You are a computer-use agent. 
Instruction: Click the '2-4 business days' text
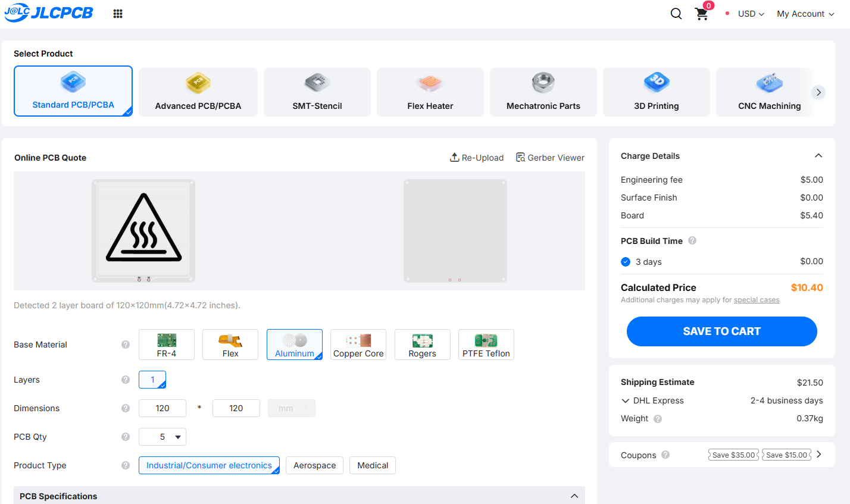[x=787, y=400]
